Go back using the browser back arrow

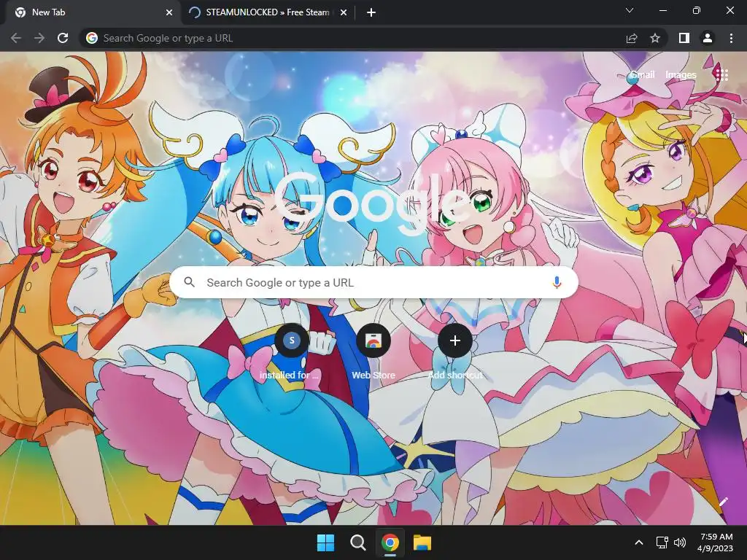[16, 38]
